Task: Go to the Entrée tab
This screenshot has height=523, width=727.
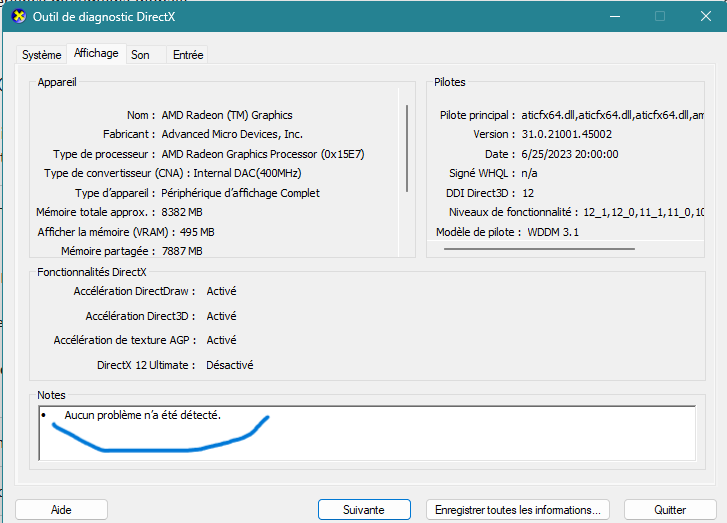Action: (x=188, y=55)
